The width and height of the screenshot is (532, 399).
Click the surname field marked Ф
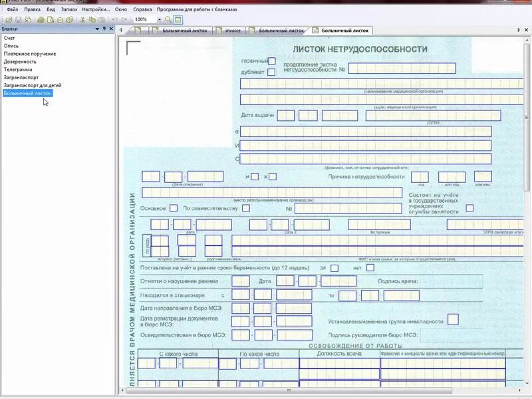coord(366,132)
